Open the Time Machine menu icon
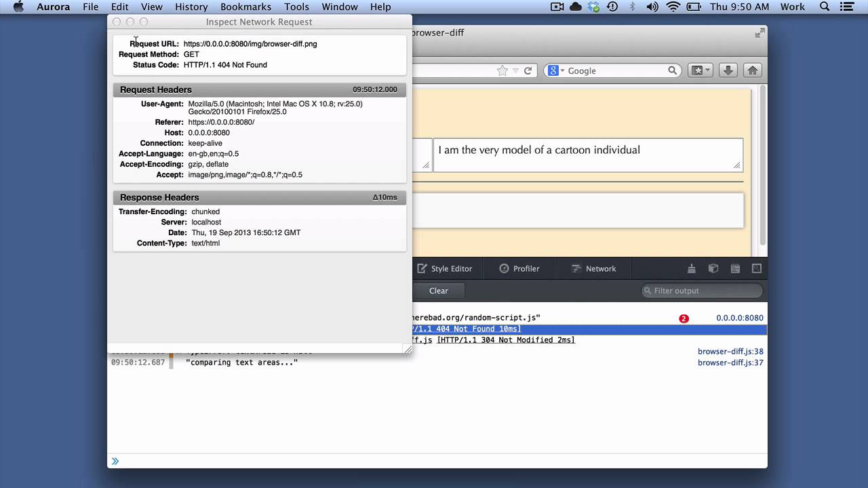 click(x=612, y=7)
